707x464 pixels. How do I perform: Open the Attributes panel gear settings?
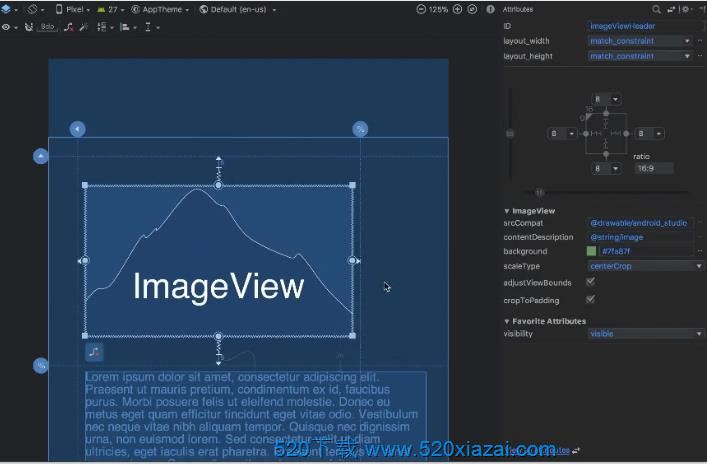[x=687, y=9]
